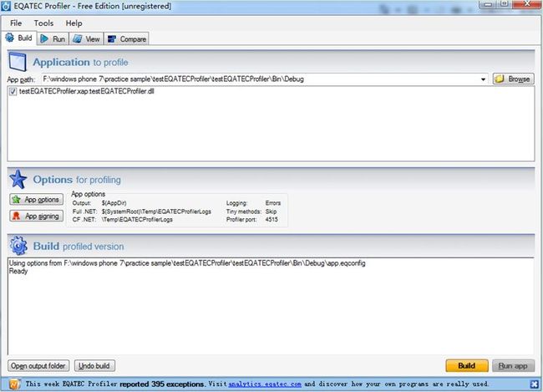
Task: Click the Full .NET log path value
Action: click(x=156, y=211)
